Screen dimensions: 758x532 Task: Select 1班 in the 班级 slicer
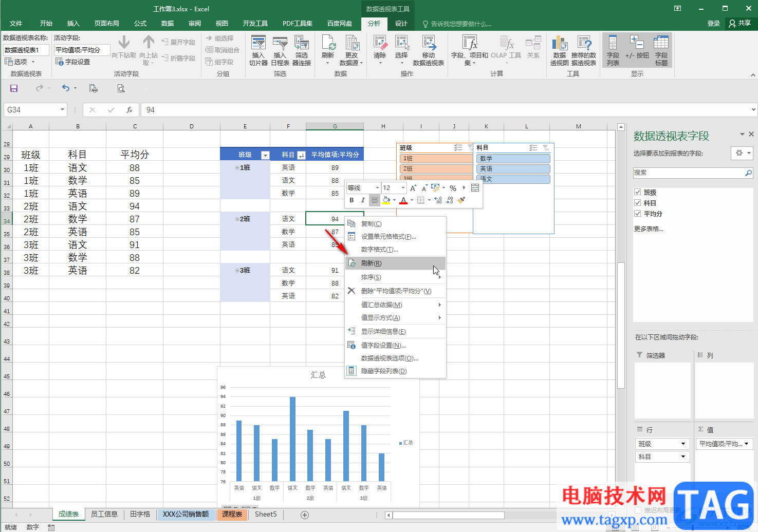pyautogui.click(x=436, y=159)
